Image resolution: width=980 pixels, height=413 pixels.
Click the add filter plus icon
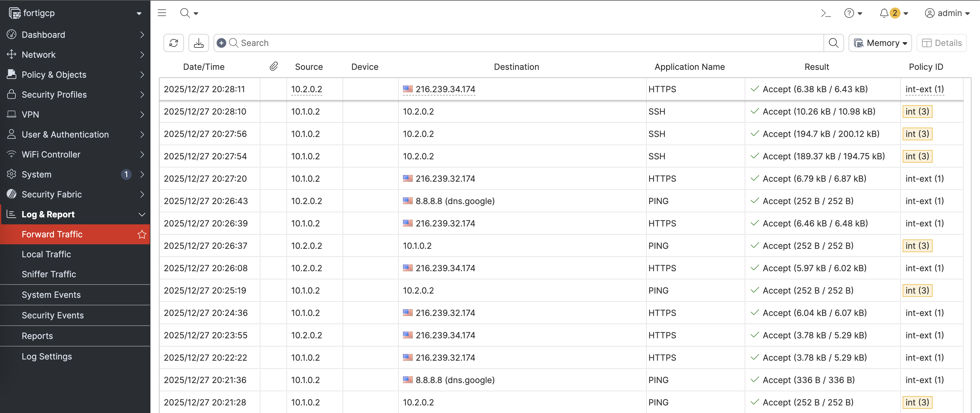click(x=221, y=43)
